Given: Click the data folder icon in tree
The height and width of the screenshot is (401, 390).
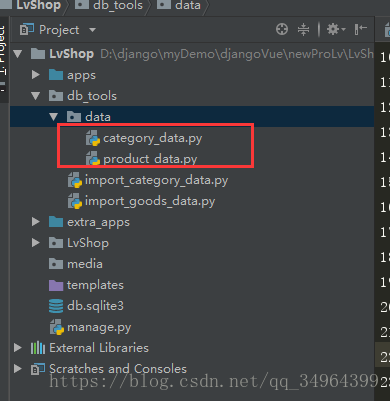Looking at the screenshot, I should pyautogui.click(x=74, y=117).
